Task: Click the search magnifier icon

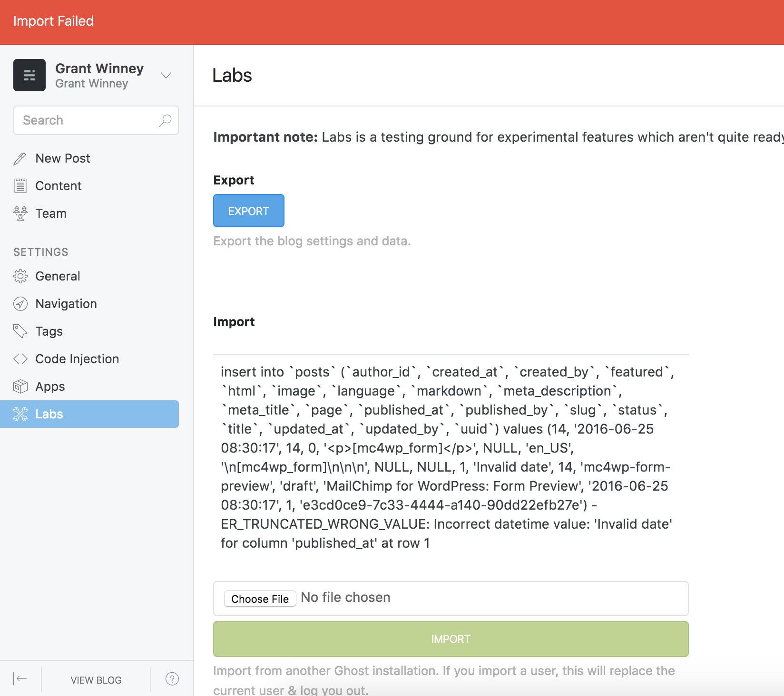Action: (x=165, y=120)
